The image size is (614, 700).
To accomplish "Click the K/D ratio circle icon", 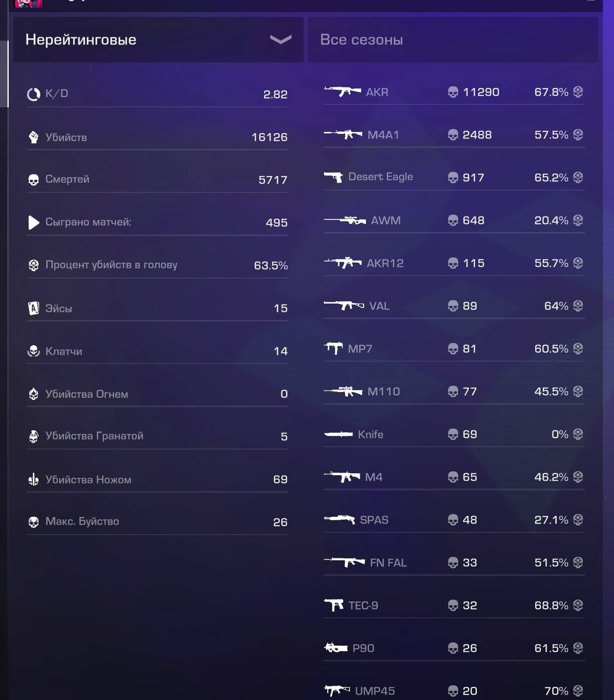I will point(33,94).
